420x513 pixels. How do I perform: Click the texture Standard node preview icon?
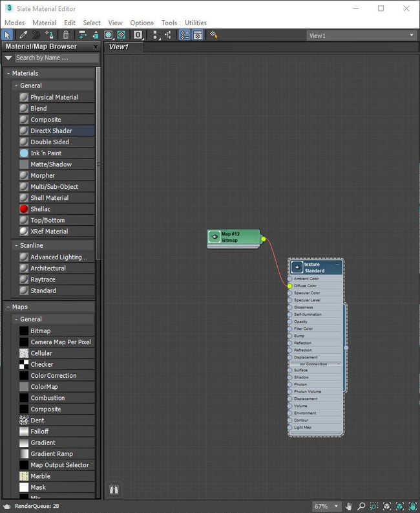[x=297, y=267]
